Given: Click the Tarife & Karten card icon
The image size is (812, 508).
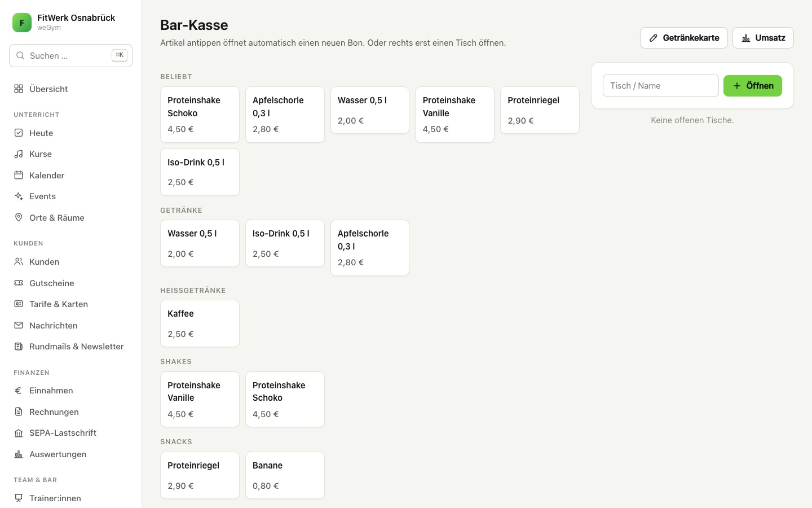Looking at the screenshot, I should (19, 304).
